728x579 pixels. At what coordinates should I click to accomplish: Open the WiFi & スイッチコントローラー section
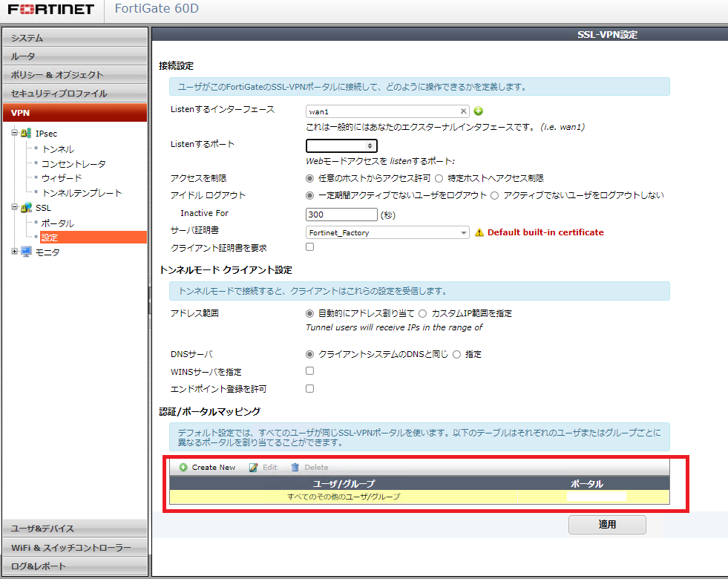[75, 547]
